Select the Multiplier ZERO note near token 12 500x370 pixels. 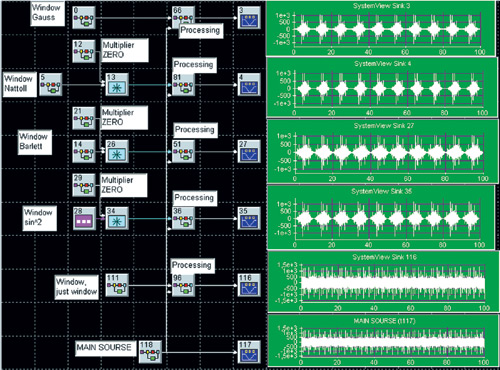coord(125,50)
